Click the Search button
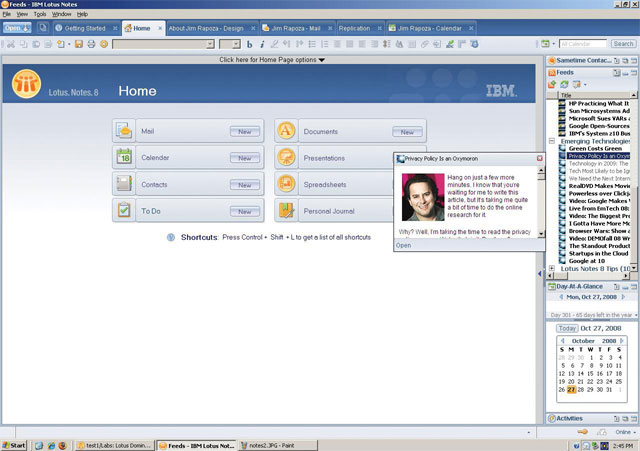 (623, 44)
